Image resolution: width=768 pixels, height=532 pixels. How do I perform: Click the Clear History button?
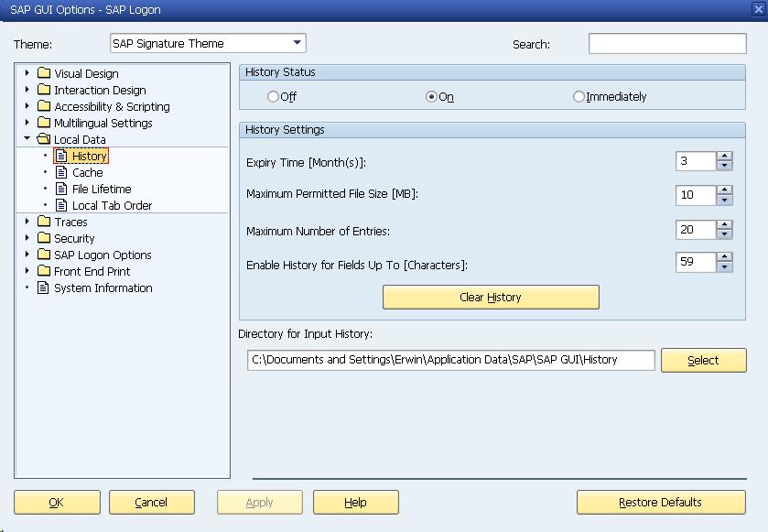[491, 298]
